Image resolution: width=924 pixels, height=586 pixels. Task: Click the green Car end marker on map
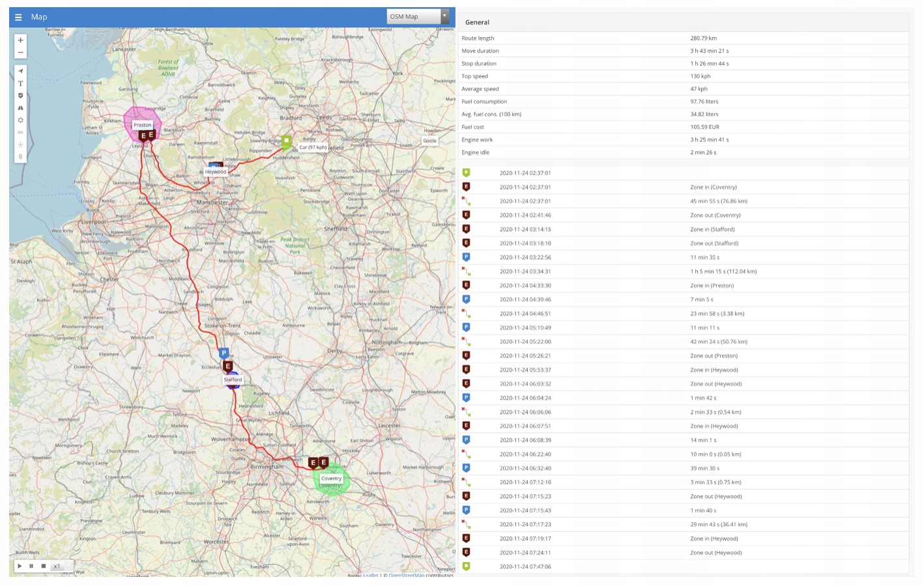[x=286, y=140]
